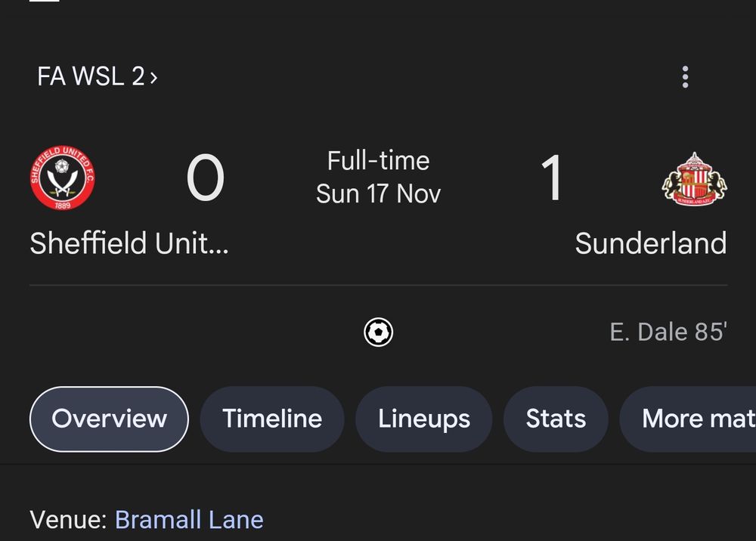
Task: Open the three-dot more options menu
Action: 685,77
